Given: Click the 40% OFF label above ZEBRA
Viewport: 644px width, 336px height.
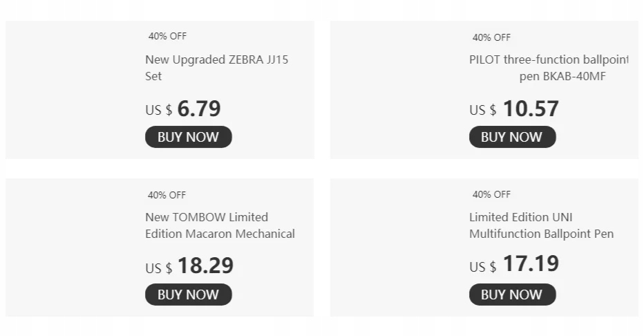Looking at the screenshot, I should click(167, 36).
